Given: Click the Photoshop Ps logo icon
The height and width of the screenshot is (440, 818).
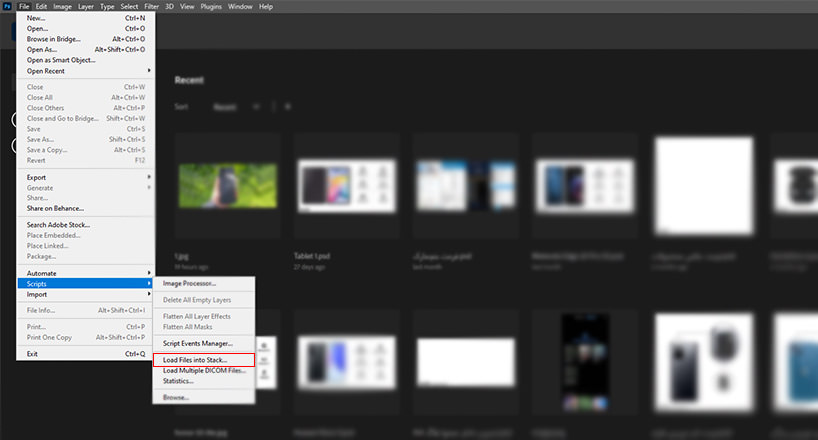Looking at the screenshot, I should click(x=7, y=6).
